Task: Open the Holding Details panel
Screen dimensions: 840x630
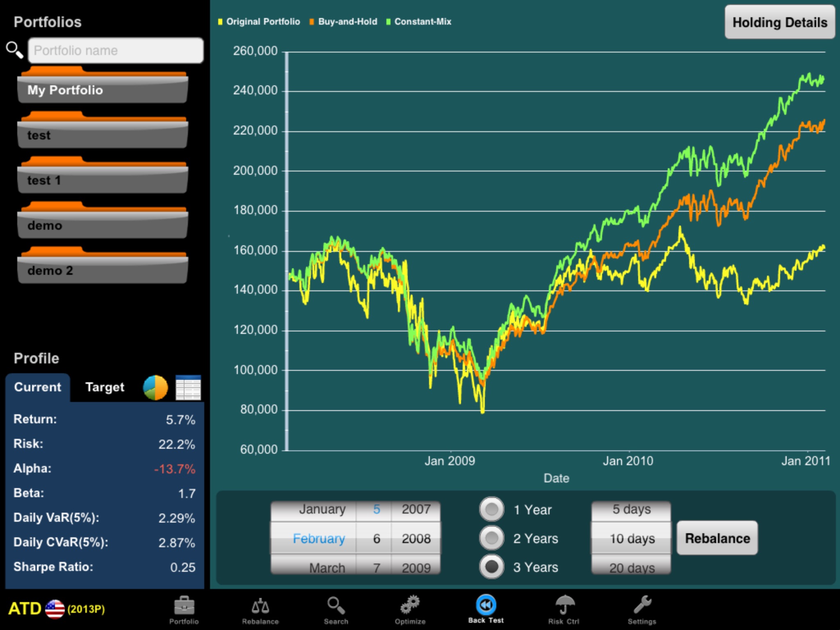Action: pyautogui.click(x=778, y=21)
